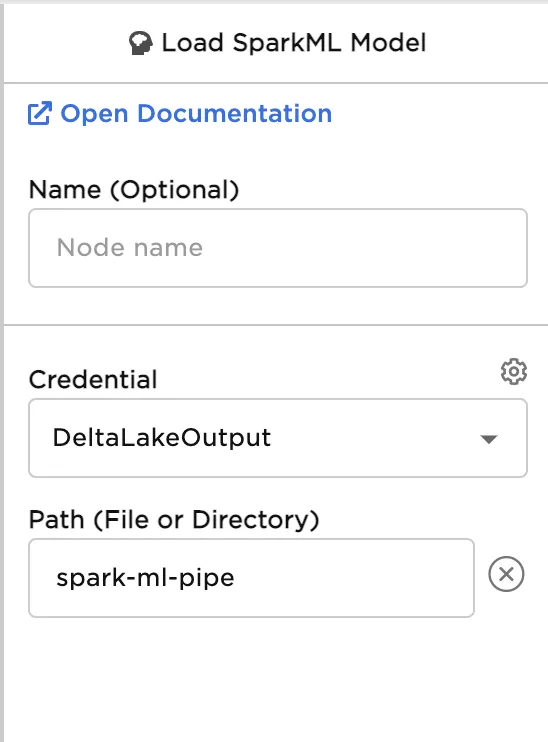Screen dimensions: 548x742
Task: Click the Name (Optional) label
Action: click(134, 190)
